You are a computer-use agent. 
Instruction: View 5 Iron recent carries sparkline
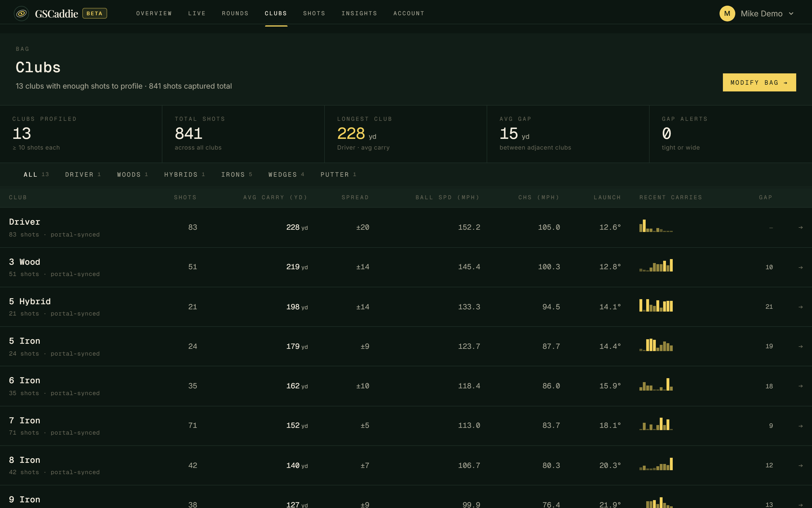pyautogui.click(x=656, y=345)
